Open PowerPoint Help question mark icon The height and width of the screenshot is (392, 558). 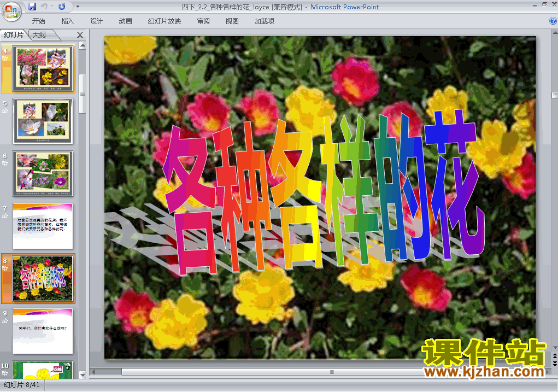pos(553,21)
